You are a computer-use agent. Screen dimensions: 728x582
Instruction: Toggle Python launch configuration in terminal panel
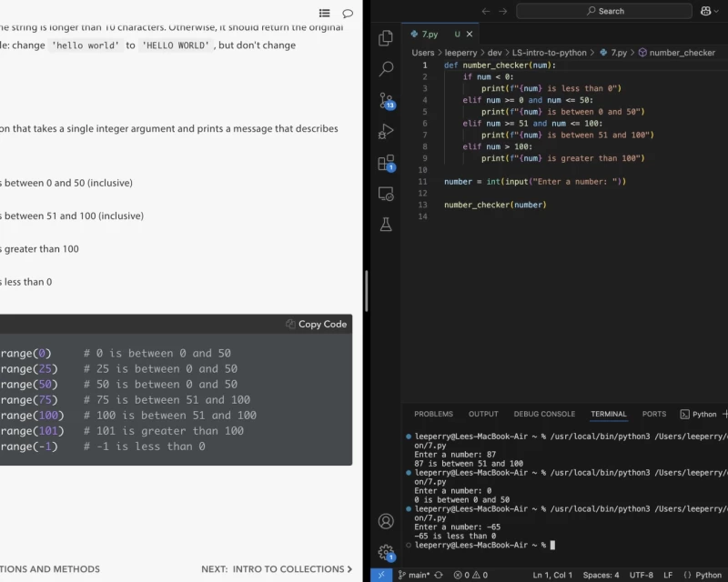pyautogui.click(x=701, y=414)
